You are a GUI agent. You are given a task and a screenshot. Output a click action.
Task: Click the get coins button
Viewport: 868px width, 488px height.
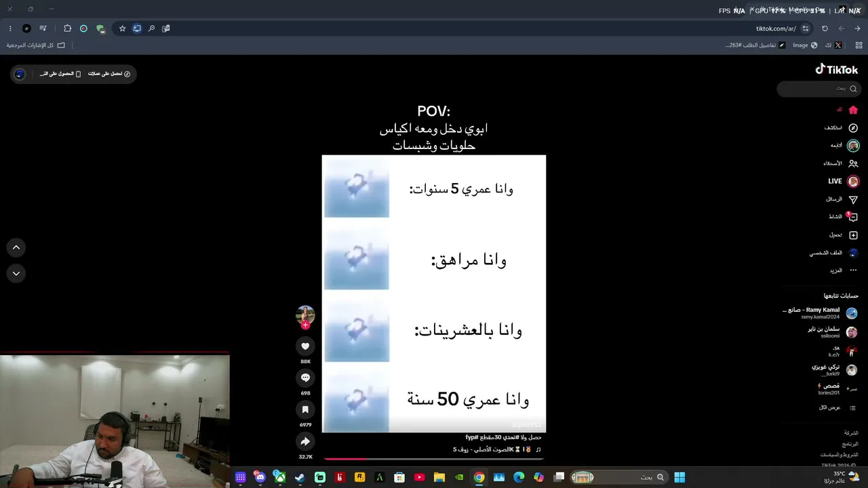pyautogui.click(x=109, y=74)
